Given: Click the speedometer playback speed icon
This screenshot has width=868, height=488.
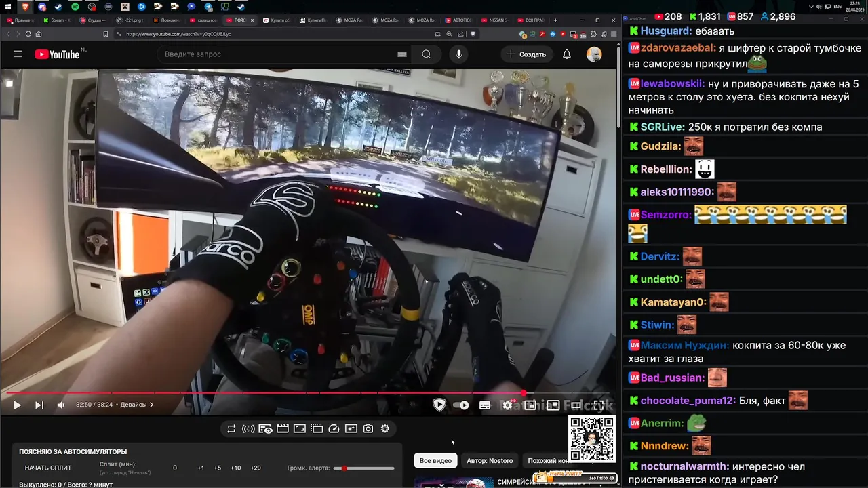Looking at the screenshot, I should (334, 428).
